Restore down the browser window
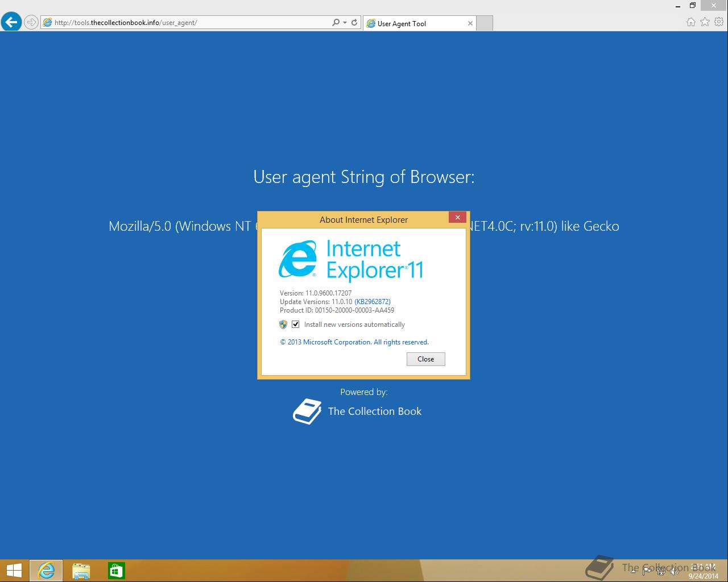The image size is (728, 582). (x=693, y=5)
